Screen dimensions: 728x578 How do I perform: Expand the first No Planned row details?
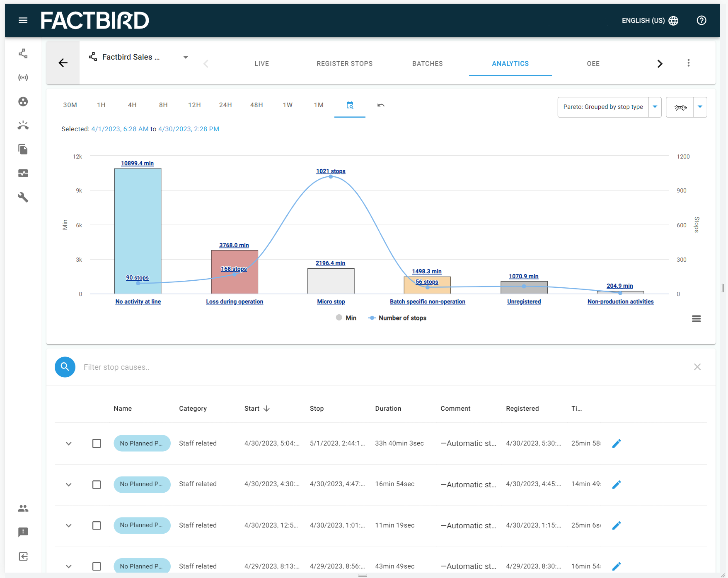(x=68, y=443)
